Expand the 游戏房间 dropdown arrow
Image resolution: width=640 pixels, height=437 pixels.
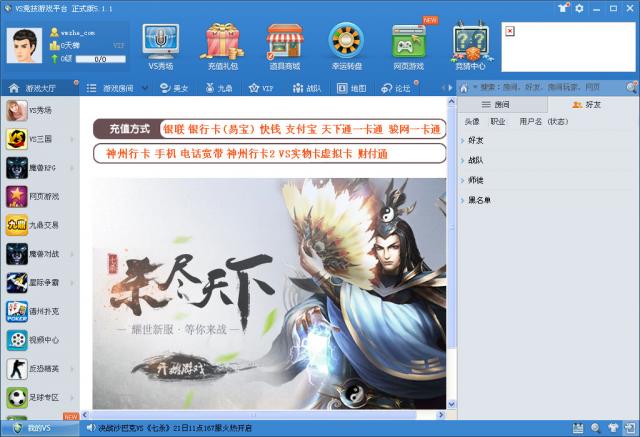pos(144,88)
